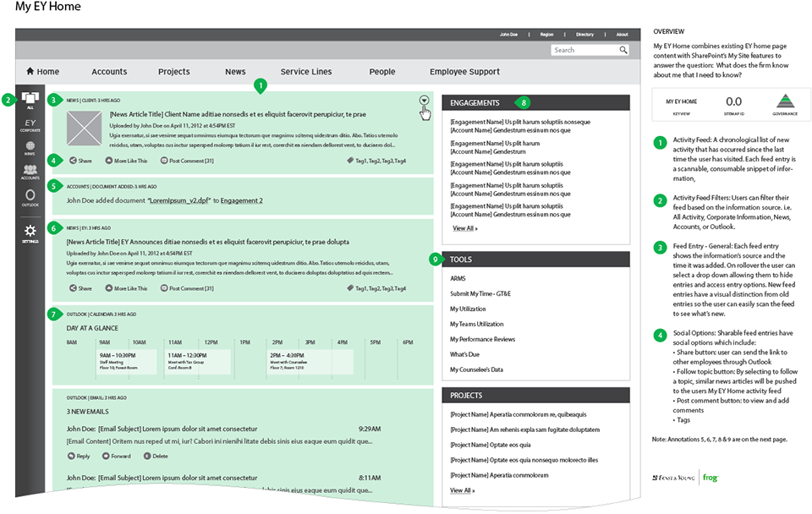Open the People menu
This screenshot has width=812, height=514.
click(382, 71)
